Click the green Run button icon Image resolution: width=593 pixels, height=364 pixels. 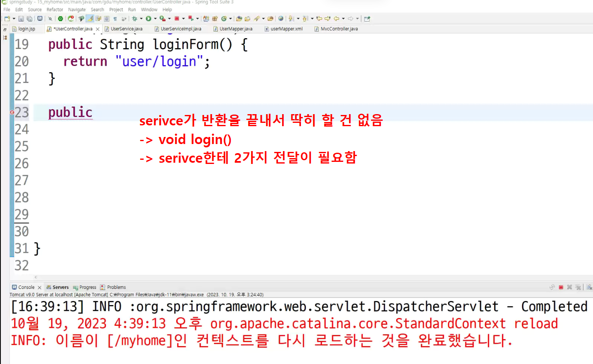click(148, 19)
